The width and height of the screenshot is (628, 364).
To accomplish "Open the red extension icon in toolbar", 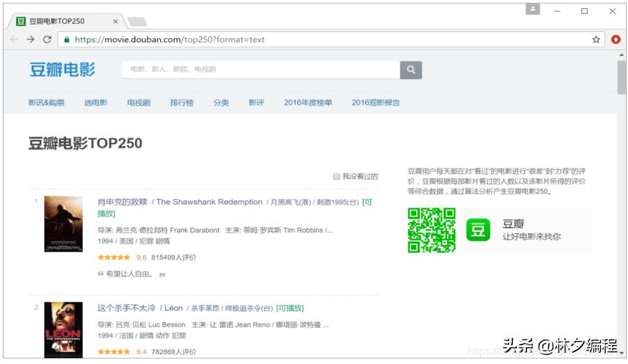I will point(616,39).
